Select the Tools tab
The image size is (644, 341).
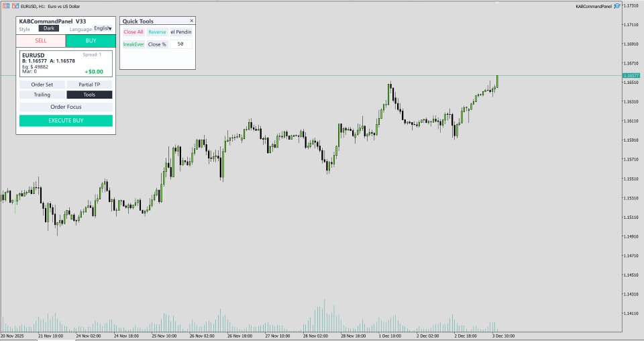pos(89,95)
